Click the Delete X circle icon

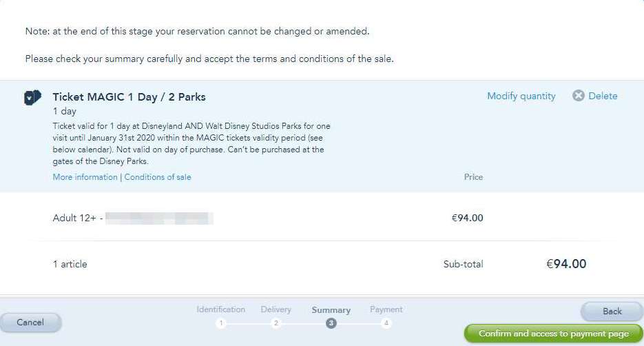[x=579, y=96]
